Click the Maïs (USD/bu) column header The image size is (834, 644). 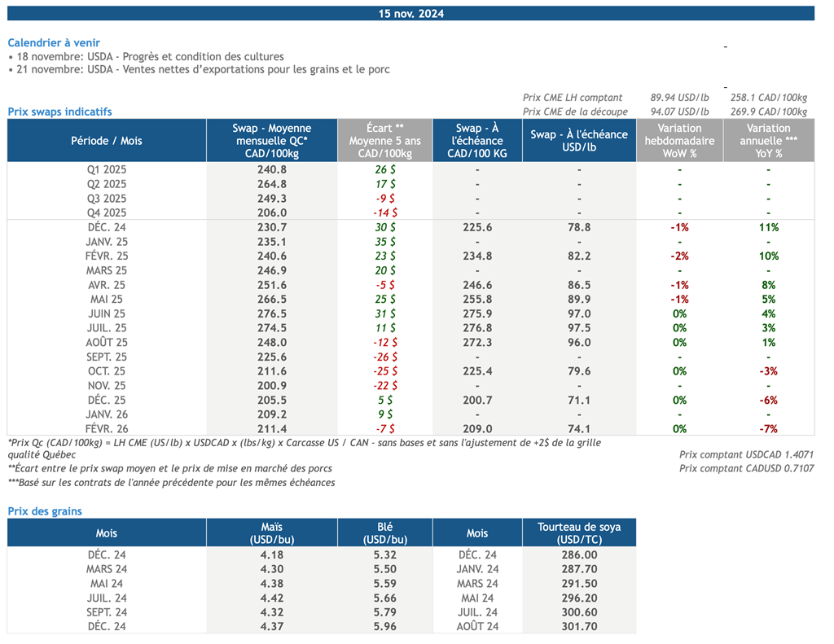point(271,533)
